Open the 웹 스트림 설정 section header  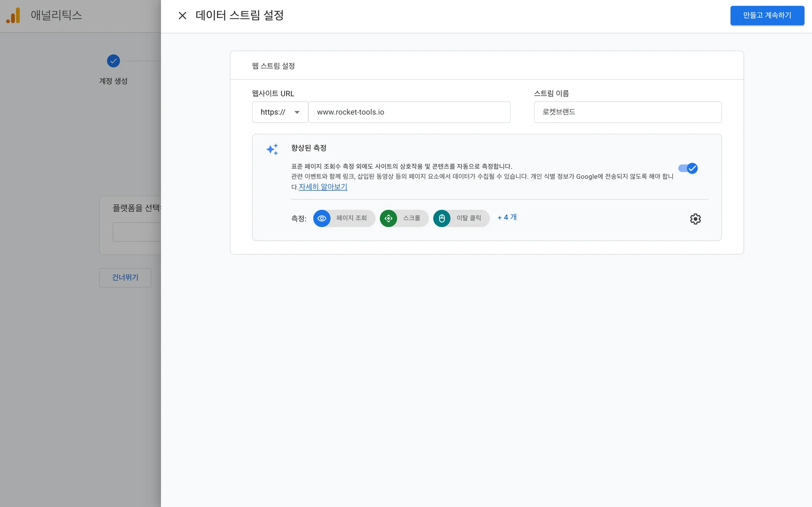[x=273, y=65]
